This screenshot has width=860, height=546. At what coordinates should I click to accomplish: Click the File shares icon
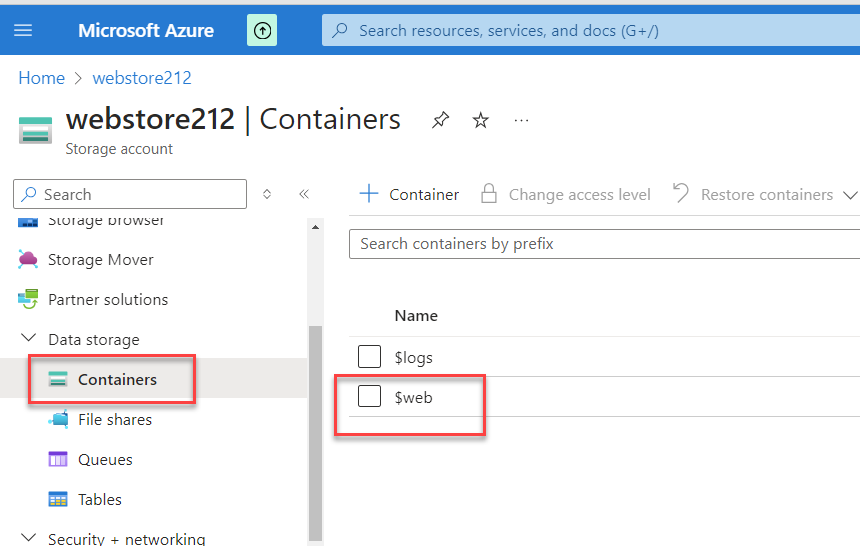tap(59, 420)
